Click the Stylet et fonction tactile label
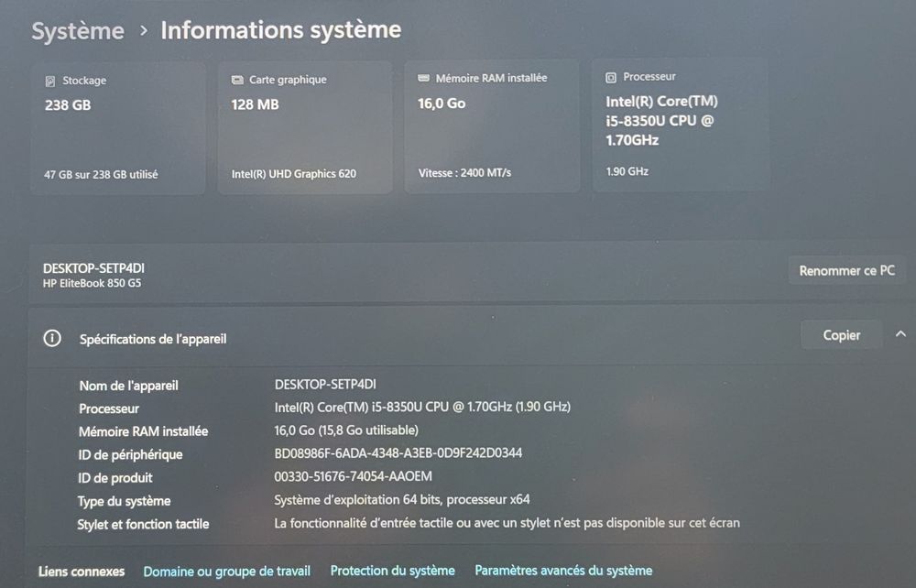This screenshot has width=916, height=588. [x=143, y=525]
